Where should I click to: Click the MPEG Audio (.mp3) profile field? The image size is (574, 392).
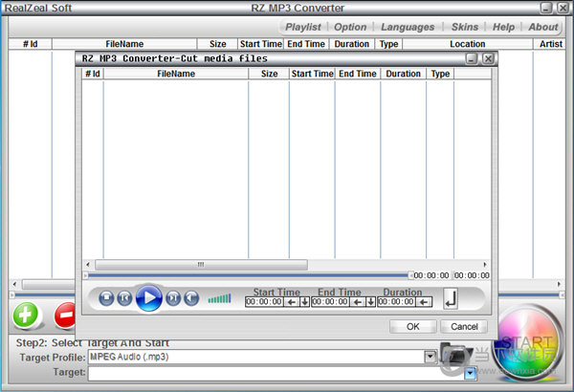(x=256, y=357)
